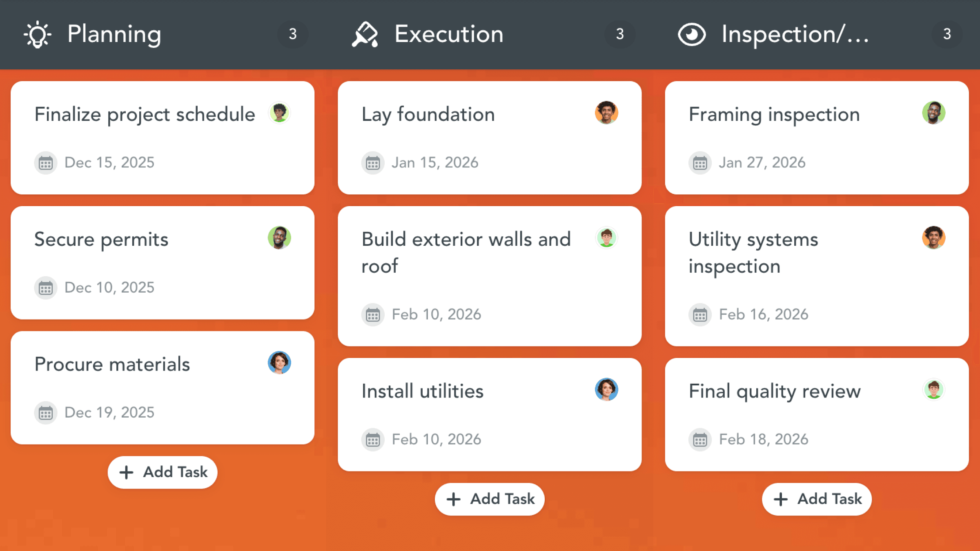Click the Planning lightbulb icon
Image resolution: width=980 pixels, height=551 pixels.
(38, 34)
